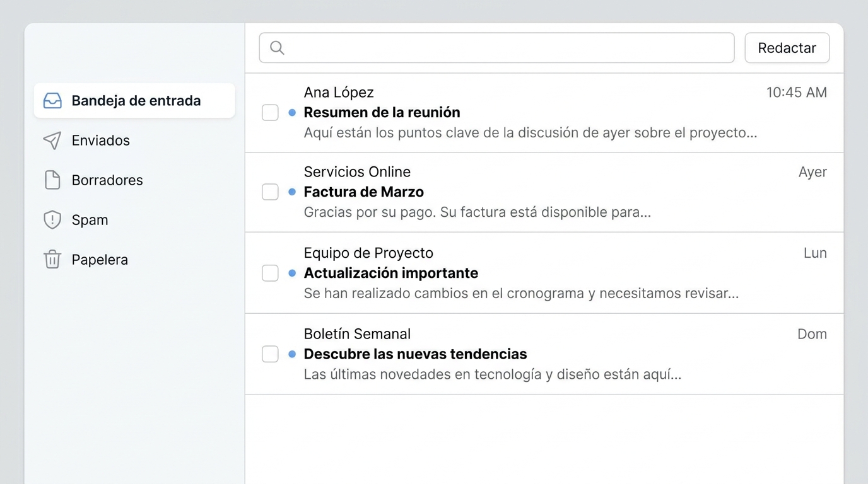868x484 pixels.
Task: Click the Lun date label
Action: pyautogui.click(x=815, y=253)
